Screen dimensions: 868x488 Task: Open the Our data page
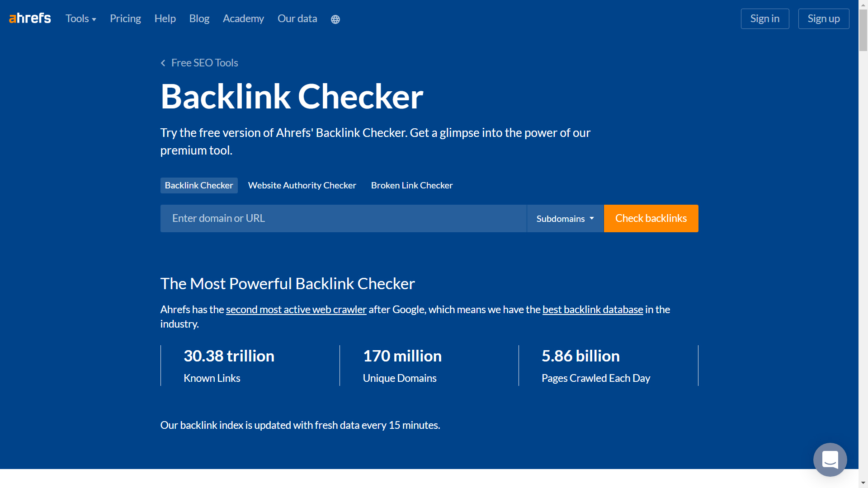[x=297, y=19]
